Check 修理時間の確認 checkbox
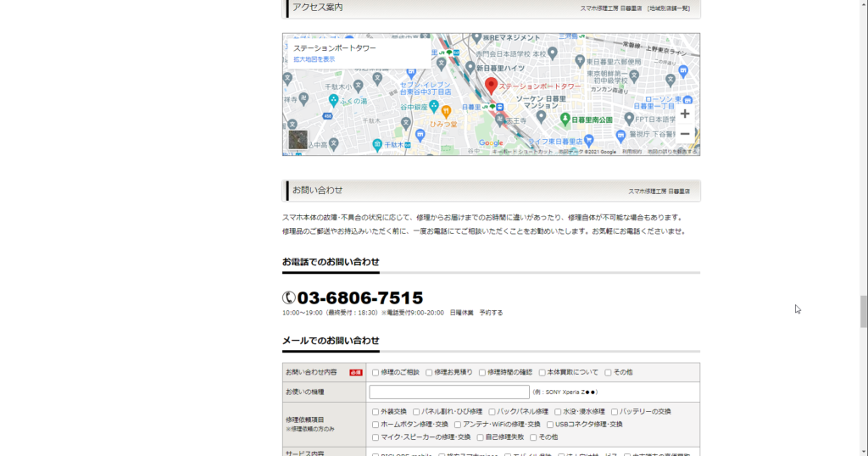Image resolution: width=868 pixels, height=456 pixels. (482, 372)
